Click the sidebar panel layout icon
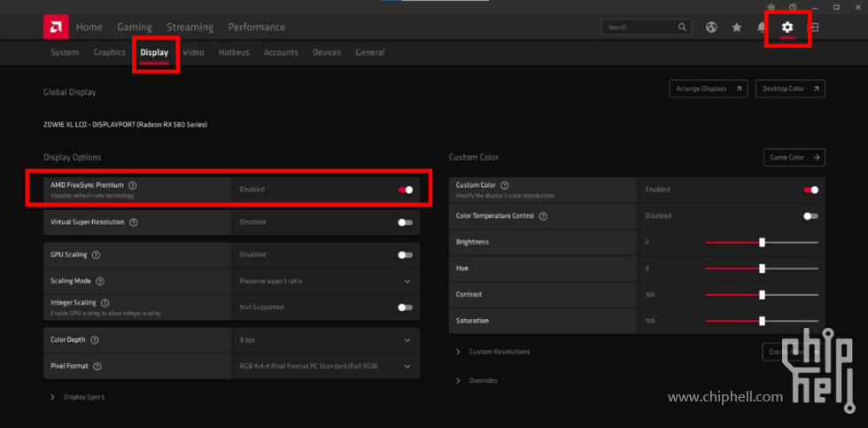 click(814, 27)
